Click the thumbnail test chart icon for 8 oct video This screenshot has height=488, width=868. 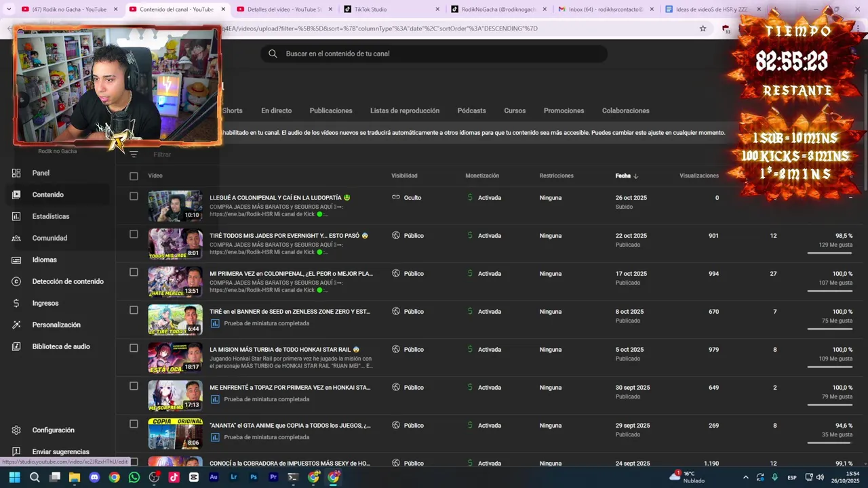(215, 323)
